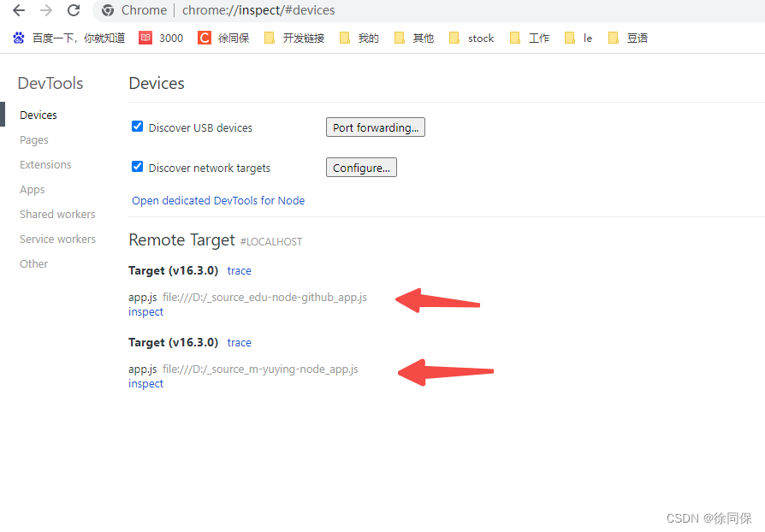Select Devices in the DevTools sidebar

tap(39, 115)
